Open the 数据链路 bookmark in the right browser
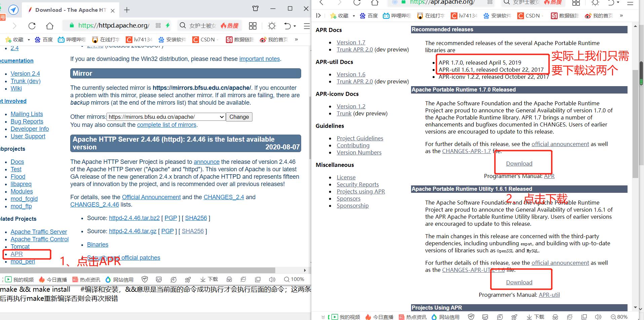This screenshot has height=320, width=644. click(565, 15)
